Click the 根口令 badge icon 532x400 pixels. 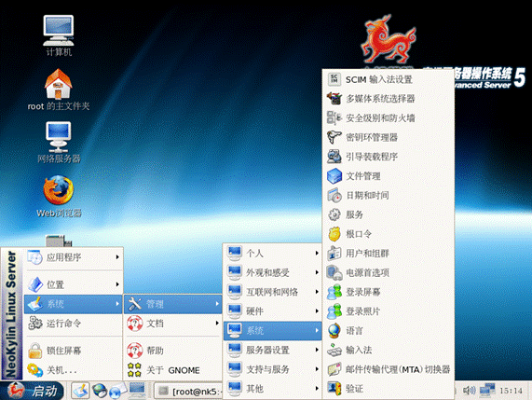click(334, 234)
